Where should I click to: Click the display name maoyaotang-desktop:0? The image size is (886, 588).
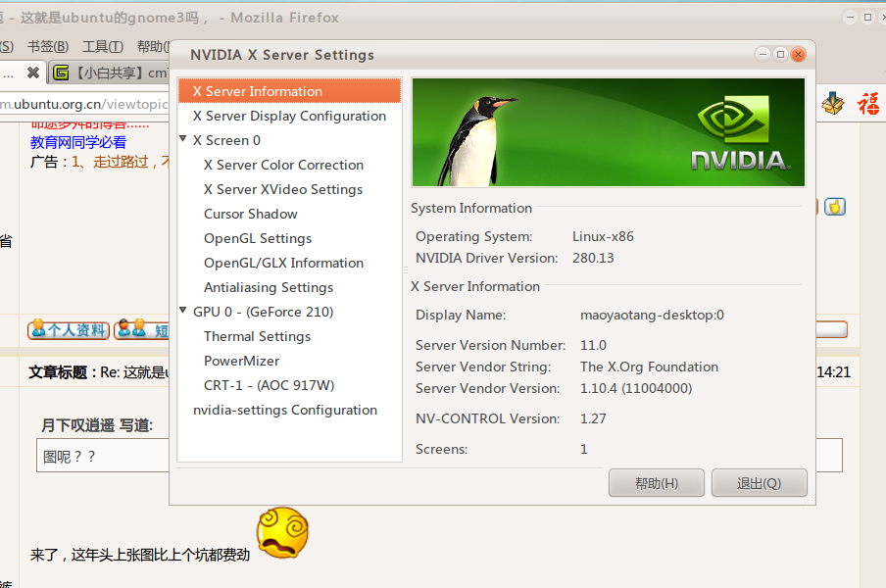coord(652,316)
